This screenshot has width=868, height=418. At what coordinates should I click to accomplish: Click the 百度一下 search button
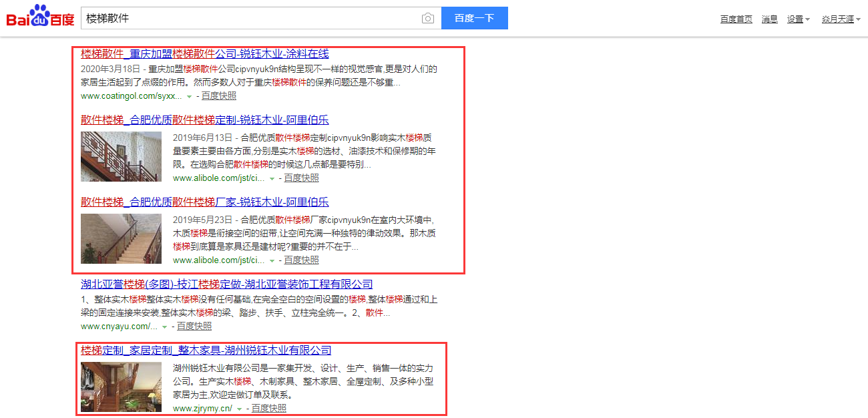click(474, 18)
